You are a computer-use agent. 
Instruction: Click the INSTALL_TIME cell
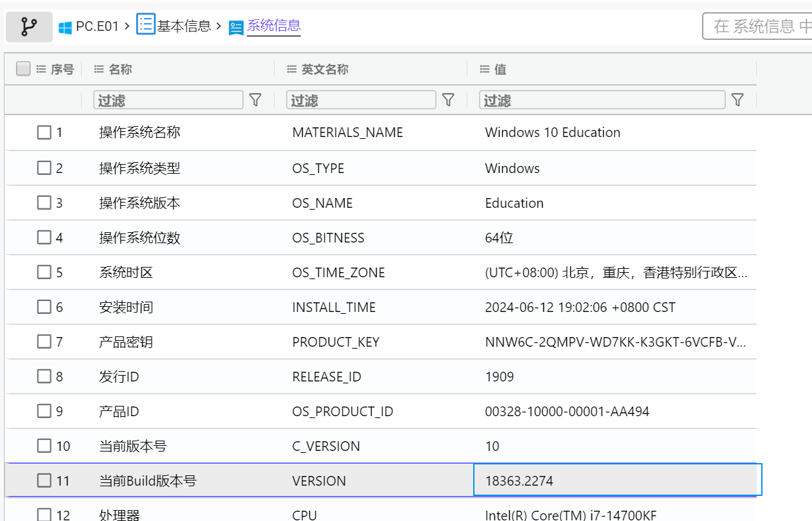click(x=334, y=307)
